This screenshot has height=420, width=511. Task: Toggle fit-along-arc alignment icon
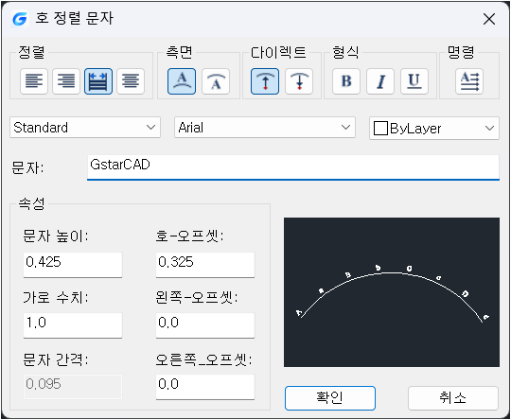[x=98, y=81]
